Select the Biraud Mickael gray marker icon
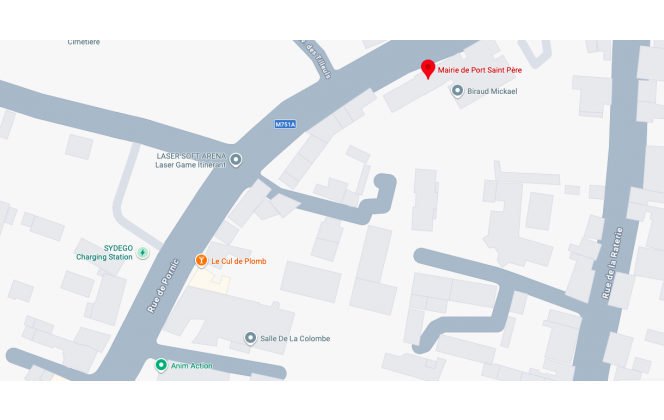Viewport: 664px width, 420px height. click(x=457, y=91)
